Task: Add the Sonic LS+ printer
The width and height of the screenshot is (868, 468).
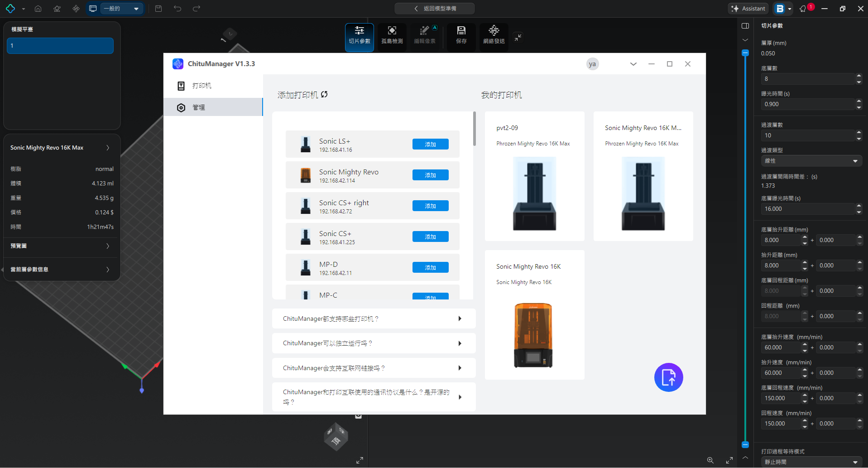Action: click(430, 144)
